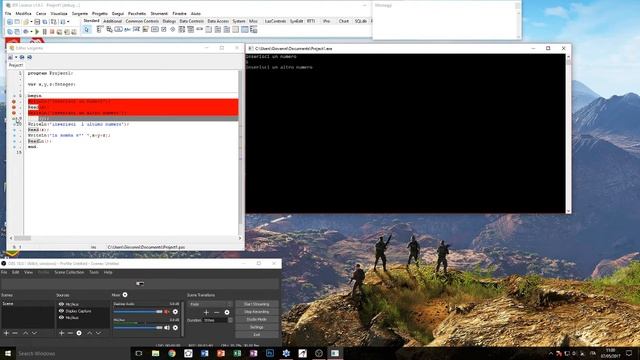Image resolution: width=640 pixels, height=360 pixels.
Task: Add a new source with plus icon
Action: pyautogui.click(x=61, y=333)
